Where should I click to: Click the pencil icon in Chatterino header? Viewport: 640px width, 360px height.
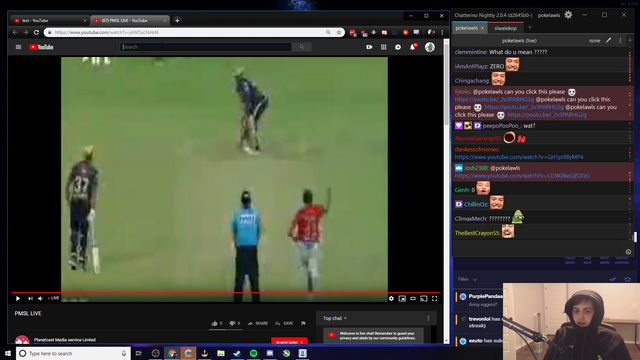coord(609,40)
